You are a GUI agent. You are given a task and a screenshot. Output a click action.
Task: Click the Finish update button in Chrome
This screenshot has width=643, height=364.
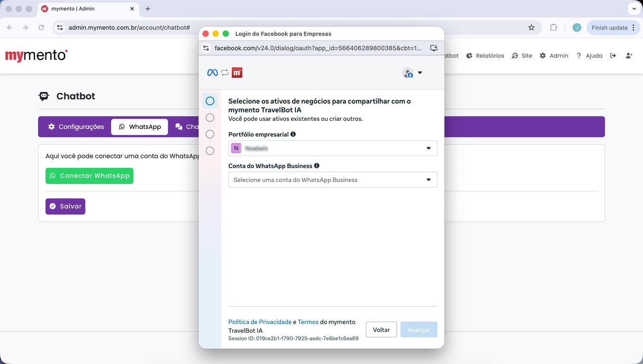(x=613, y=27)
